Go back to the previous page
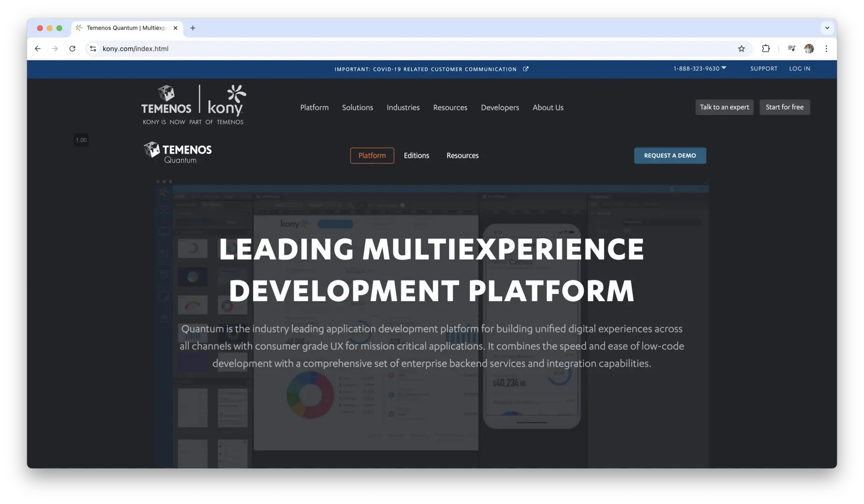 (38, 49)
